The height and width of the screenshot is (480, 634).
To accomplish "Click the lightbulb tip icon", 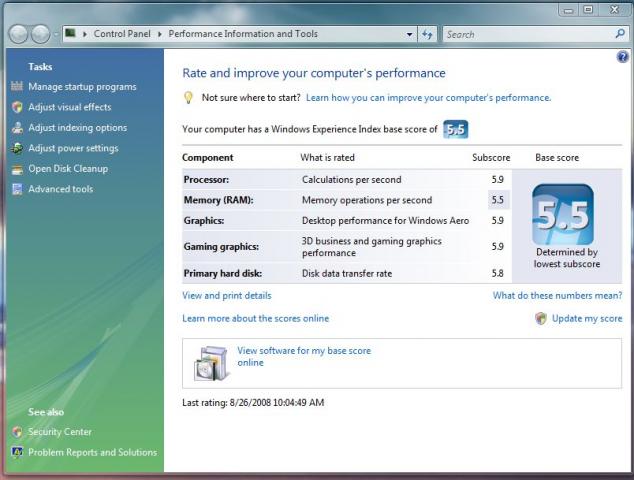I will click(188, 97).
